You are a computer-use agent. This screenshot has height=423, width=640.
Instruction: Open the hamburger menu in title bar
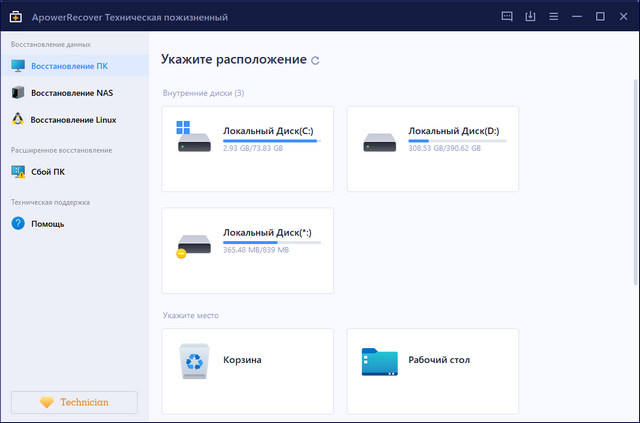click(x=554, y=16)
